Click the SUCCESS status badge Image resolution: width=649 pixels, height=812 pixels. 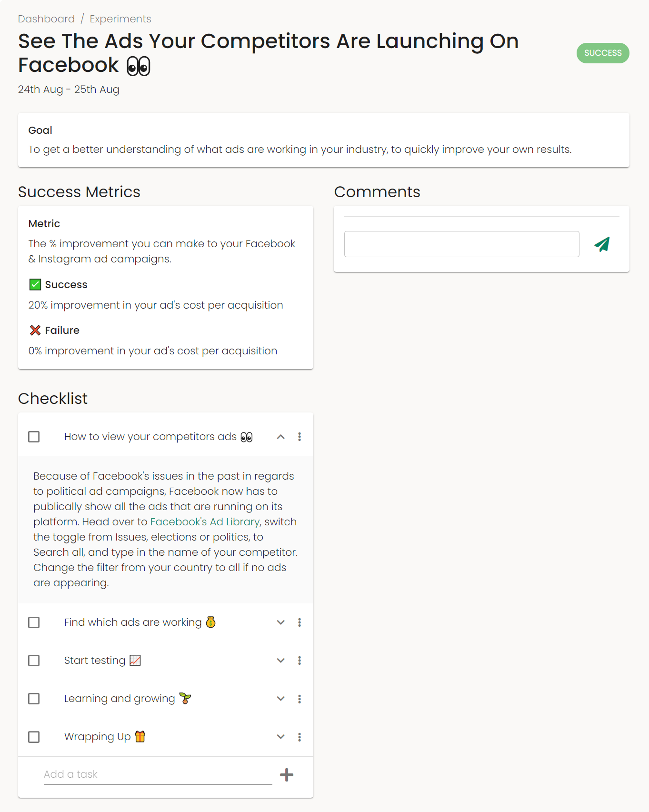[603, 53]
